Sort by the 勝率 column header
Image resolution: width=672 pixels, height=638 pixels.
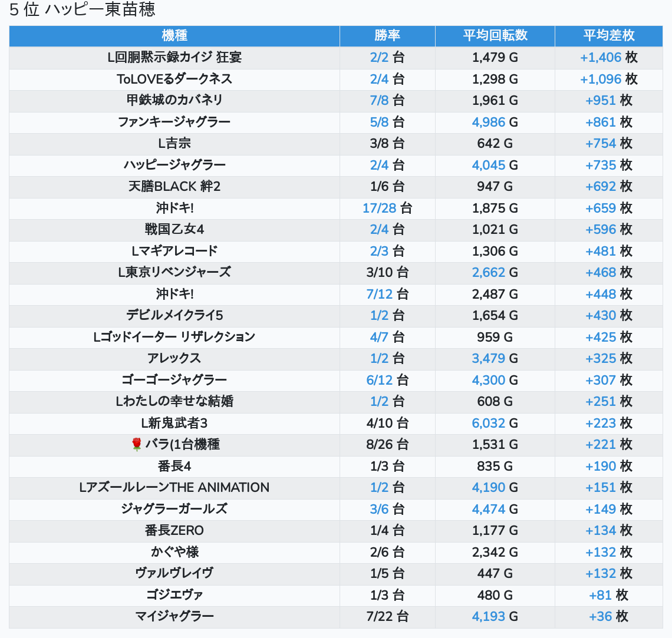(x=387, y=35)
